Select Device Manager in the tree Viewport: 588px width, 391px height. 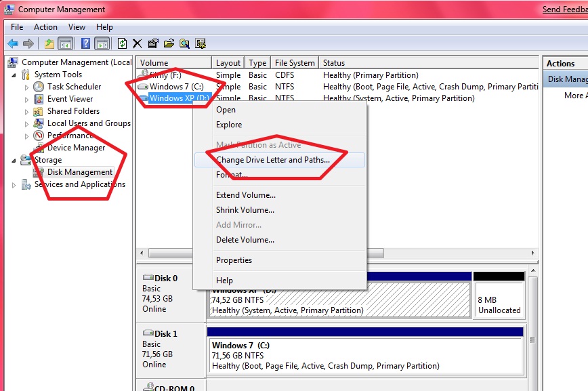76,148
